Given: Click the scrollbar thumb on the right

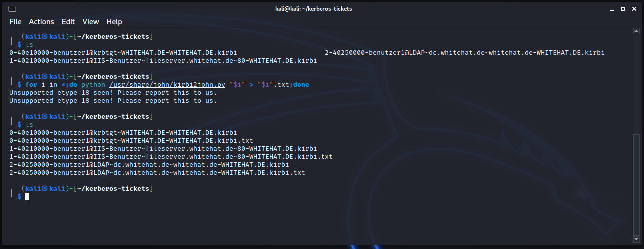Looking at the screenshot, I should [636, 185].
